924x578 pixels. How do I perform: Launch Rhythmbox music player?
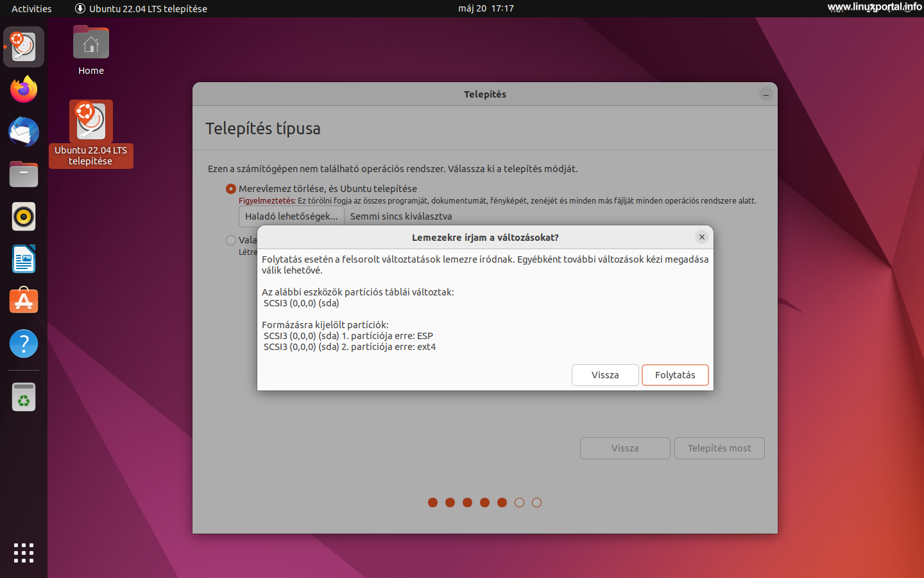[24, 216]
